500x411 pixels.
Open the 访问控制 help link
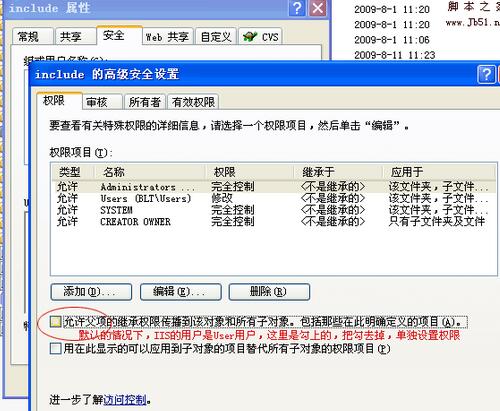click(125, 400)
